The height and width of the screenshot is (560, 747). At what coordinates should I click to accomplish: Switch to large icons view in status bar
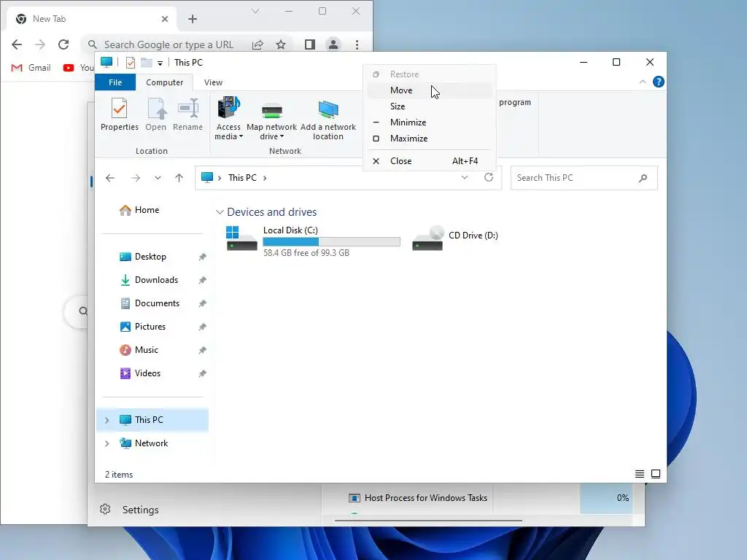tap(656, 474)
